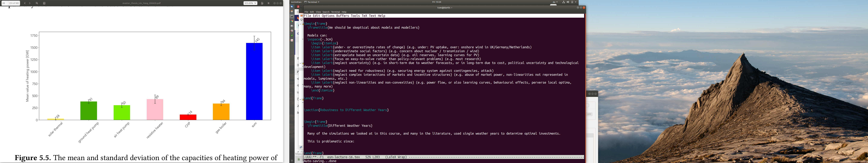Go to previous page in PDF viewer
The width and height of the screenshot is (868, 163).
[x=25, y=3]
